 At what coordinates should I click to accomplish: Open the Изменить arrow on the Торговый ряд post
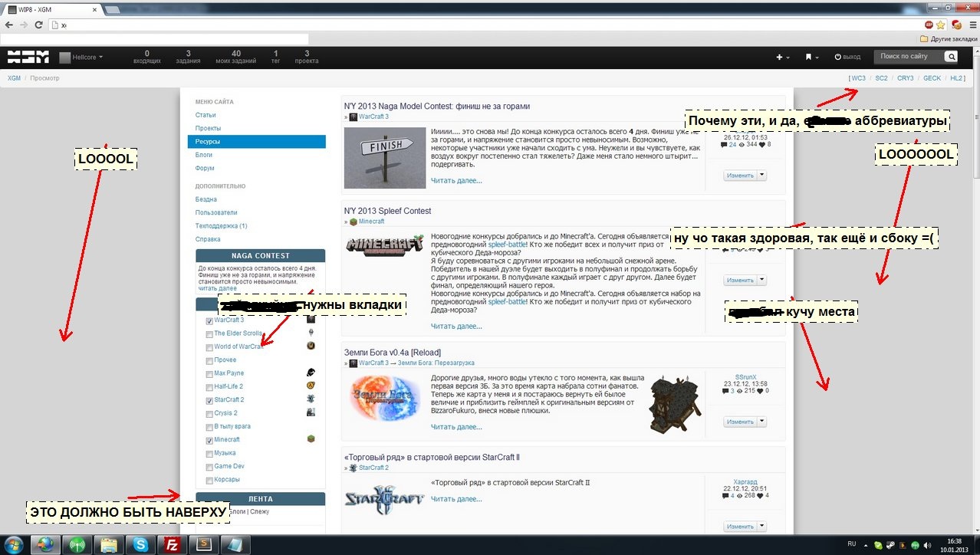click(762, 527)
